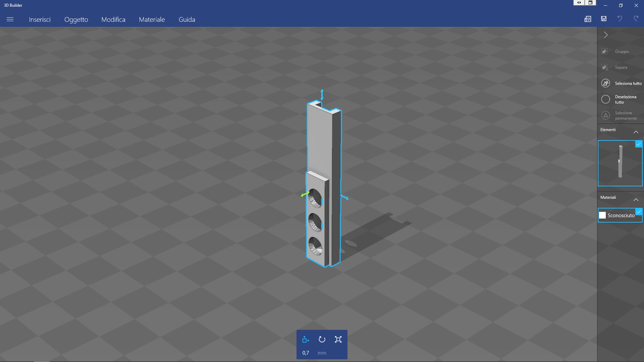The width and height of the screenshot is (644, 362).
Task: Click the Redo arrow icon
Action: 636,19
